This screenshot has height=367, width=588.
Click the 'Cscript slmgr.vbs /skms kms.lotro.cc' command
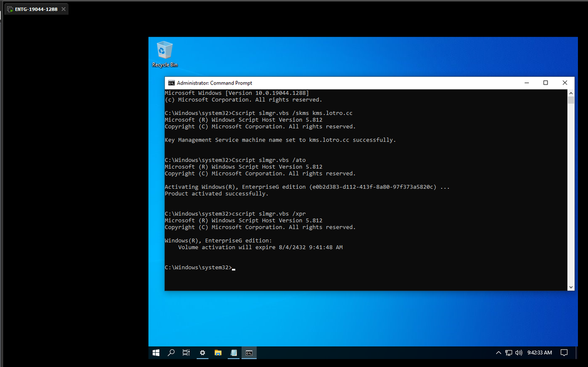pos(292,113)
